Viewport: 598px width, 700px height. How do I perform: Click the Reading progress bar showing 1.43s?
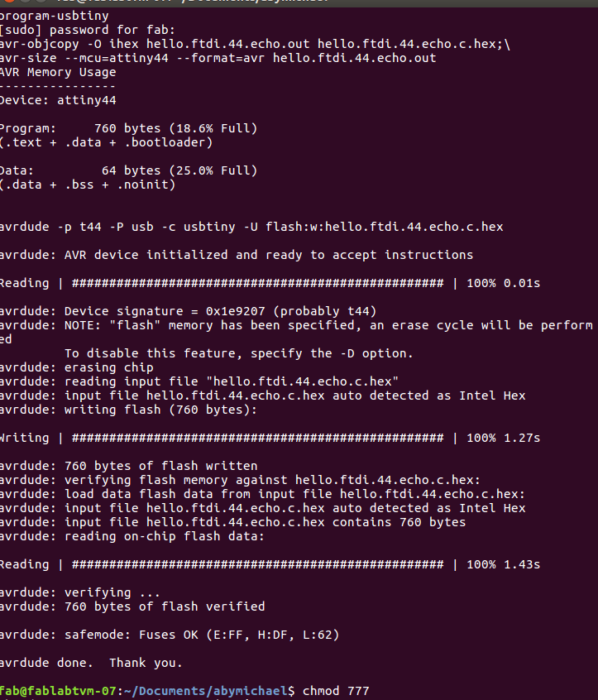270,565
